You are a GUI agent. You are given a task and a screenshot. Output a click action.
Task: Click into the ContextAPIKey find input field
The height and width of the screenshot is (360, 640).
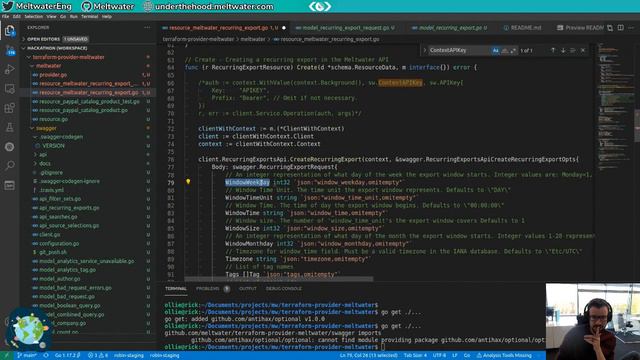(x=459, y=50)
